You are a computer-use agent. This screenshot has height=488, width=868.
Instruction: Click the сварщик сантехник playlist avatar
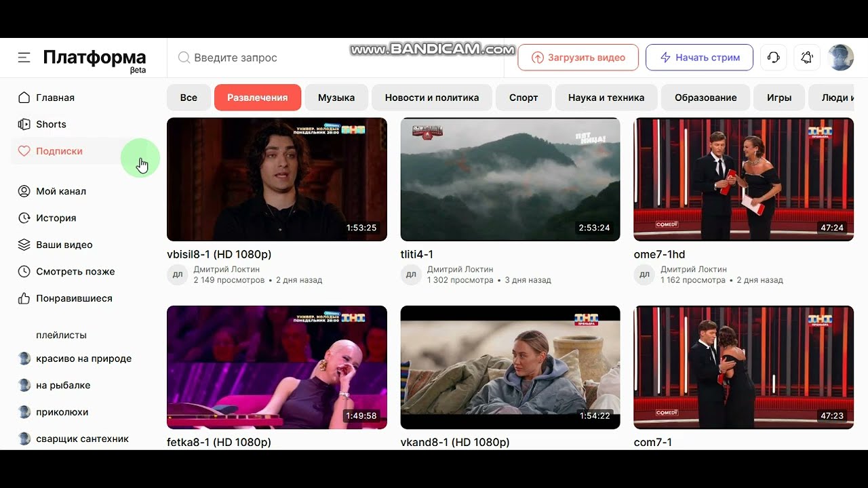coord(24,439)
